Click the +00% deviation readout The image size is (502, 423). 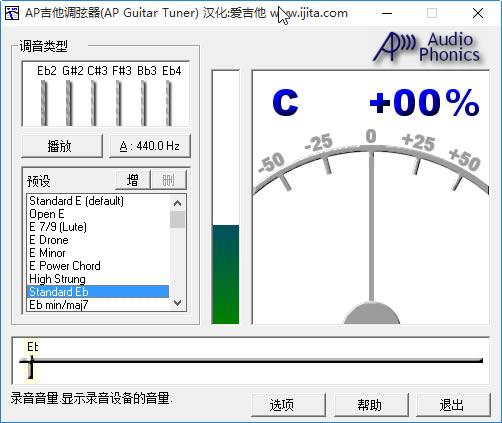click(x=424, y=103)
